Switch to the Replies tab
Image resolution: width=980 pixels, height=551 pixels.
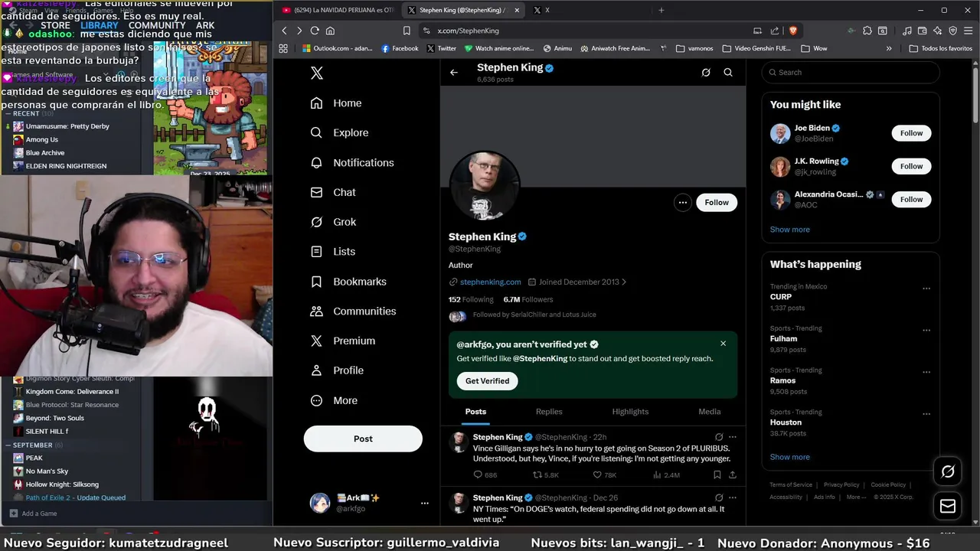click(x=549, y=412)
